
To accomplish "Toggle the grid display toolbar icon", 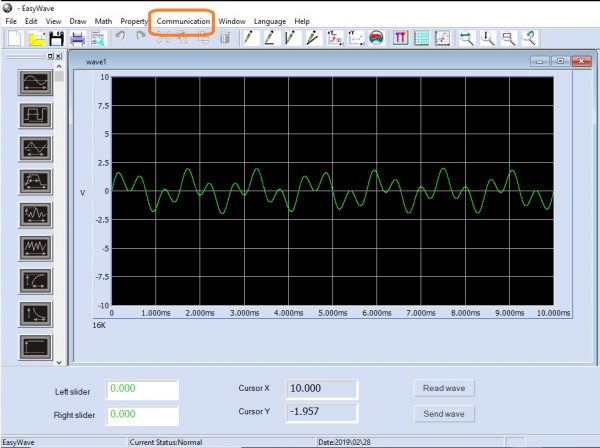I will tap(421, 39).
